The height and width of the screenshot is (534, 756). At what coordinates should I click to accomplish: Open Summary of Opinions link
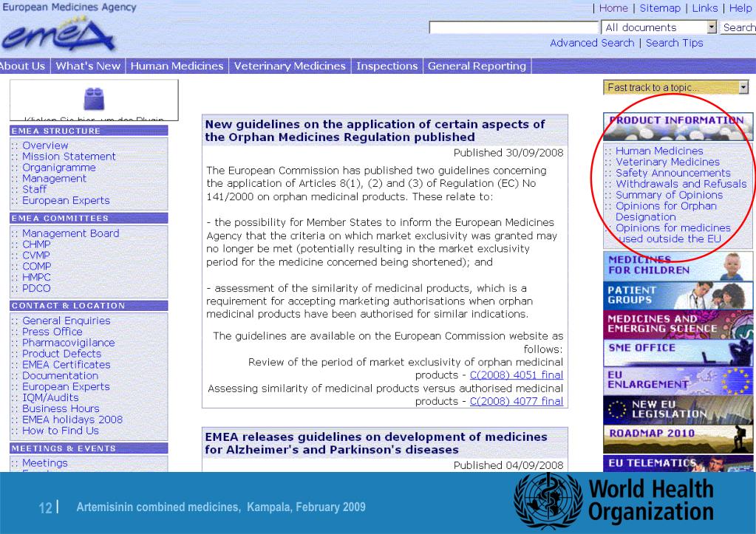[x=670, y=195]
